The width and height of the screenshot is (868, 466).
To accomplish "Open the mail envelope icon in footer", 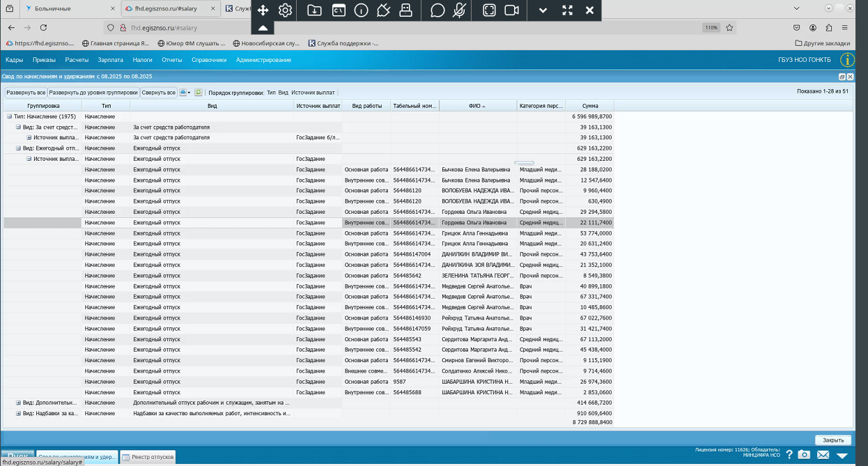I will pyautogui.click(x=823, y=455).
